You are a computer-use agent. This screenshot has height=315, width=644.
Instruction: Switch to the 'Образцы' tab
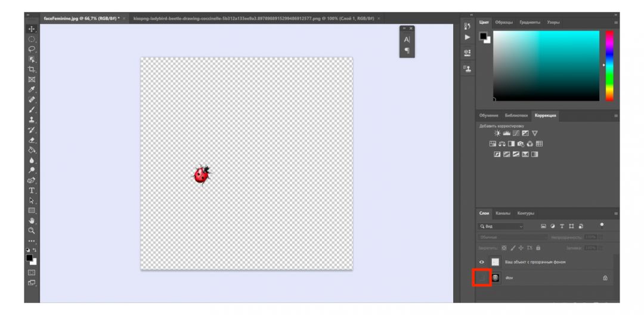point(503,22)
